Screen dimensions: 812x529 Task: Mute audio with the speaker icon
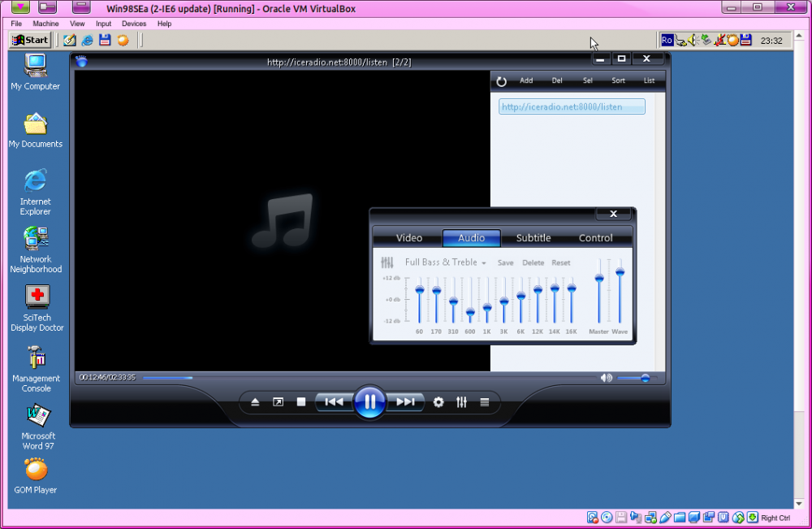pos(606,378)
